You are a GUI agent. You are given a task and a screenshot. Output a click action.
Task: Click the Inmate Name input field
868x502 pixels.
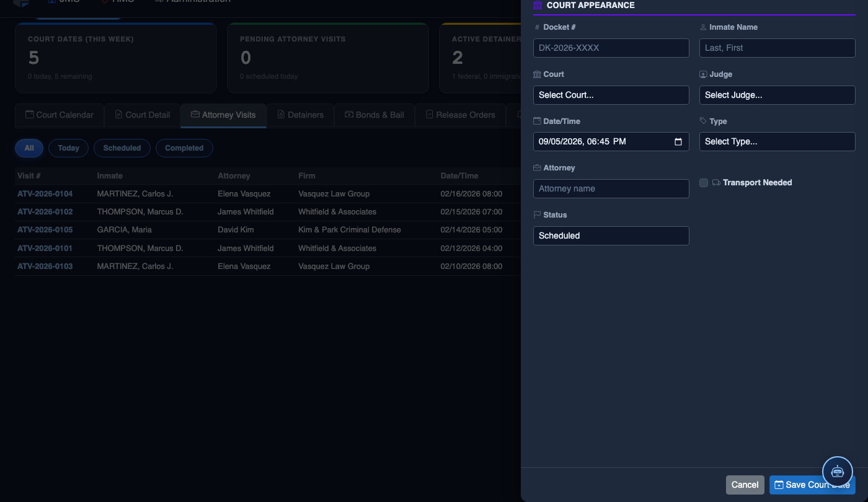pyautogui.click(x=777, y=48)
